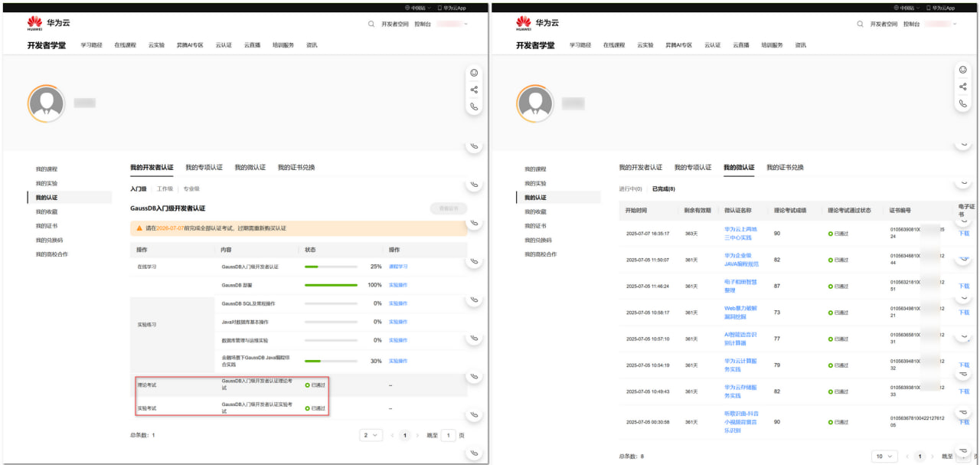Expand the 中国站 region selector in the right window
The width and height of the screenshot is (980, 465).
pos(906,8)
